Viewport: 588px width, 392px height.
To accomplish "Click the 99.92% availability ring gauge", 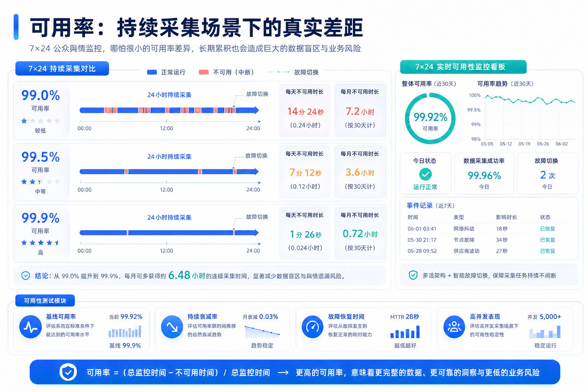I will (x=430, y=119).
